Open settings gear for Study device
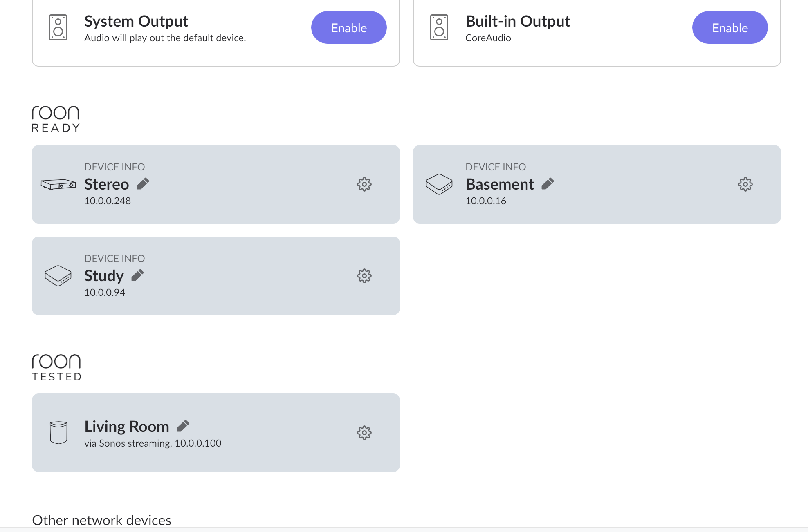 [364, 276]
